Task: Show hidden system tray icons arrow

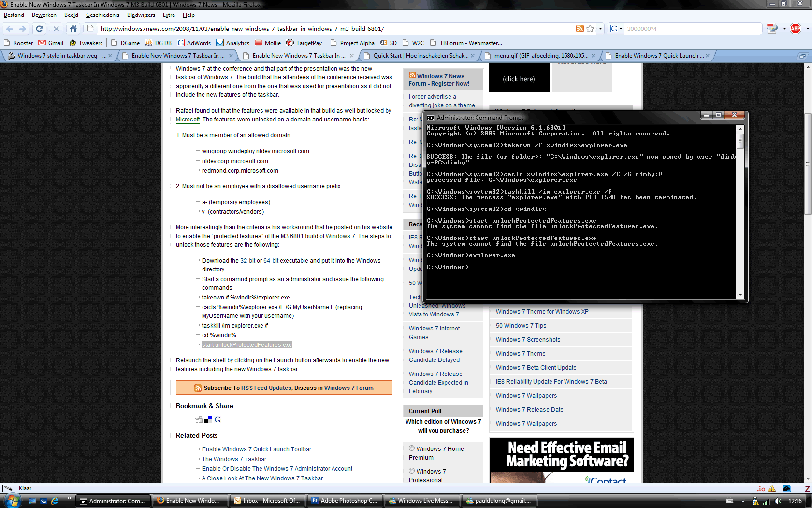Action: [x=743, y=501]
